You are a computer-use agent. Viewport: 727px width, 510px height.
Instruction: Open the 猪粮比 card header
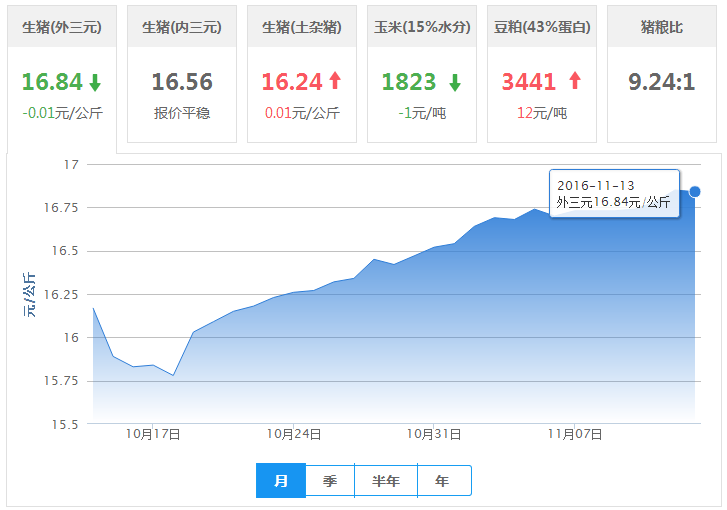pos(661,27)
